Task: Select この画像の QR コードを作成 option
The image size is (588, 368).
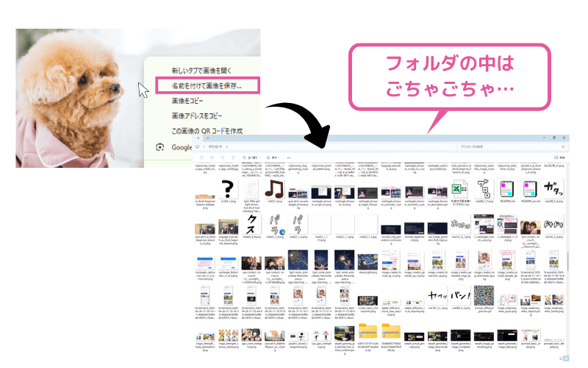Action: pos(206,130)
